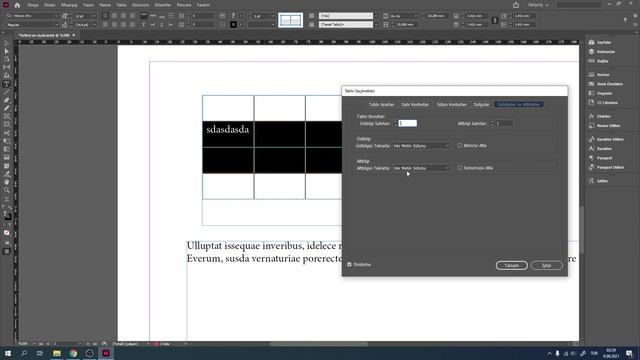Open the zoom level dropdown in status bar
Screen dimensions: 640x360
33,344
